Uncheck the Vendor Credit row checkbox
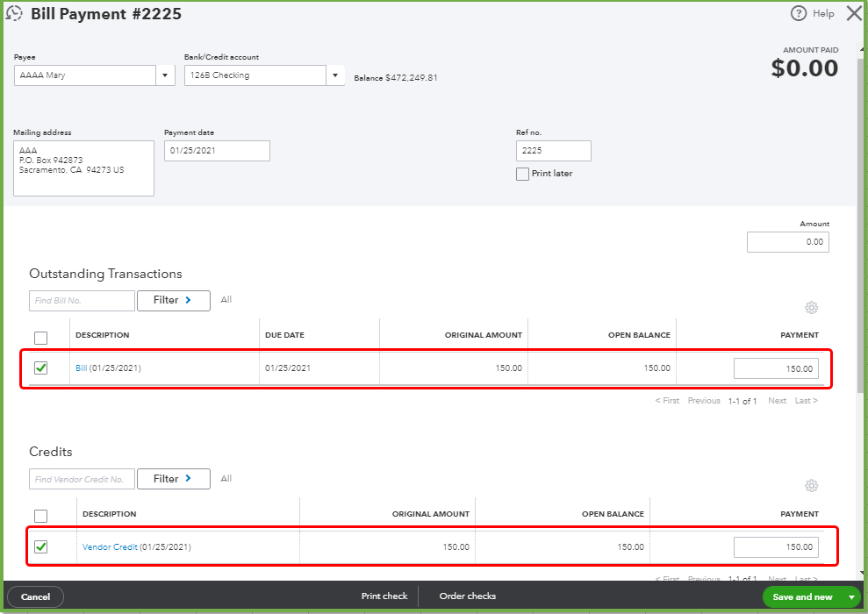Viewport: 868px width, 614px height. pos(41,546)
